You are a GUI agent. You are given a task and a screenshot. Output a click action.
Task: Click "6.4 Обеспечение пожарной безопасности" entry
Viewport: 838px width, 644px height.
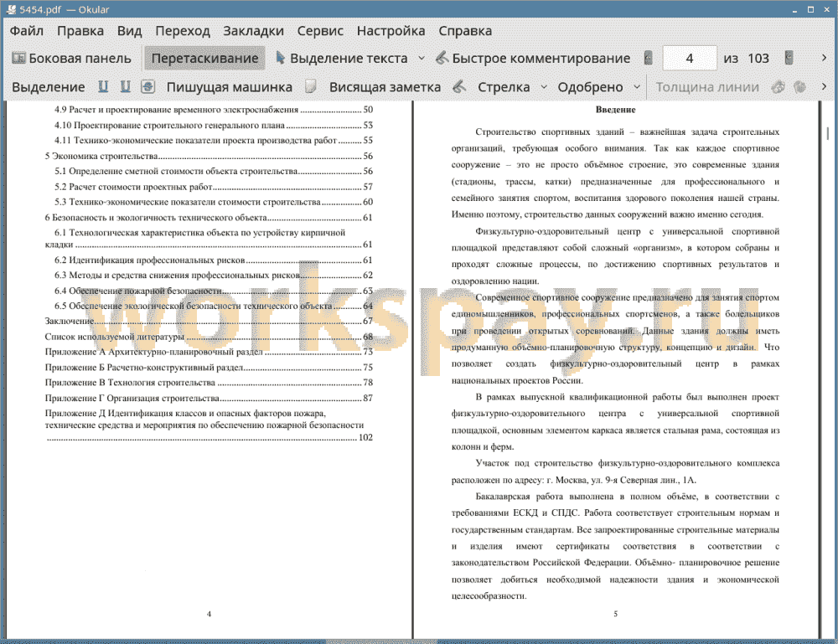pos(214,291)
